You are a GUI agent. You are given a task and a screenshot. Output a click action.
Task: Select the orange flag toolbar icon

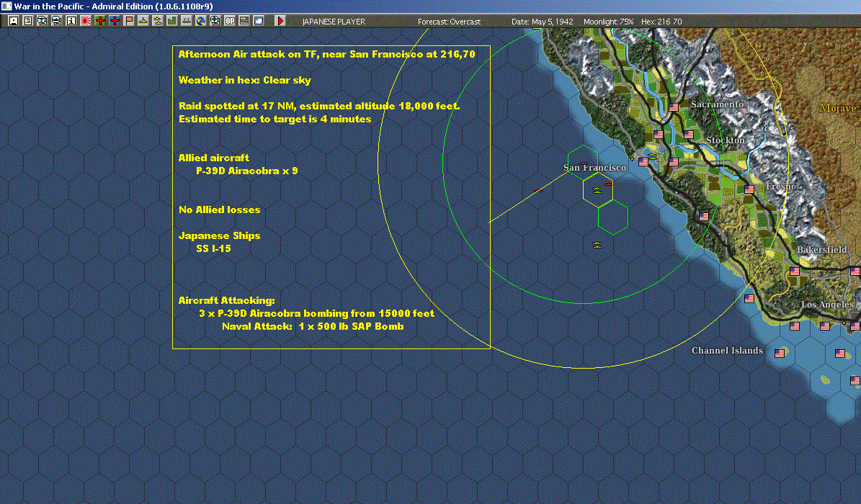click(x=129, y=21)
